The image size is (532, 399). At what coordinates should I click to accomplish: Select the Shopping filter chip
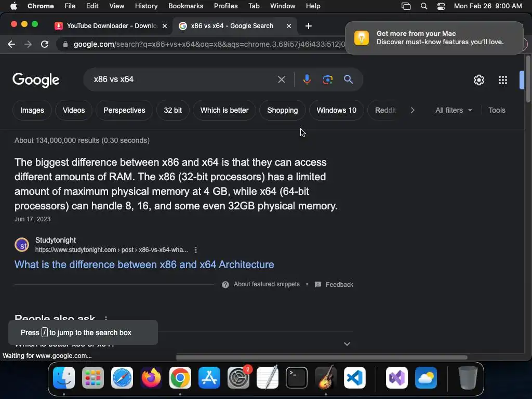(x=282, y=110)
